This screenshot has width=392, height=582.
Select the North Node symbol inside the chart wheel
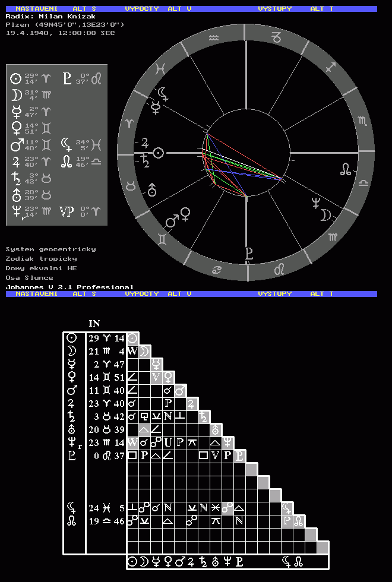point(345,170)
